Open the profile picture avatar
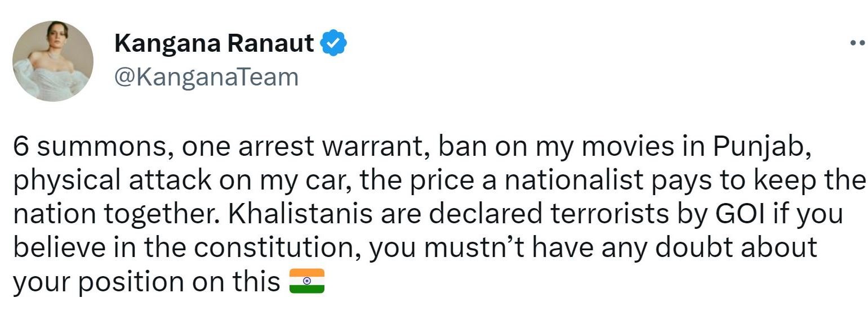 (52, 61)
